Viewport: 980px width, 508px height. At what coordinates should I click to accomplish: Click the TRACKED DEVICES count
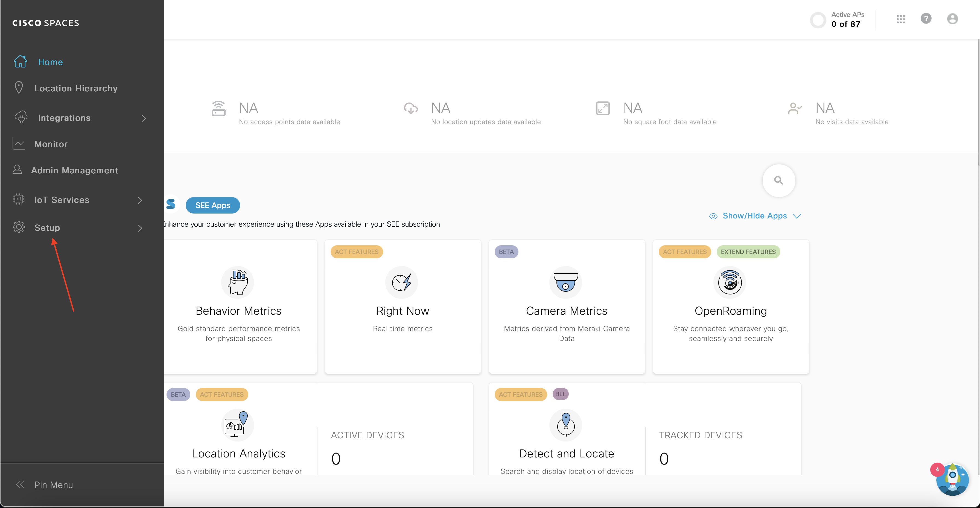(663, 459)
